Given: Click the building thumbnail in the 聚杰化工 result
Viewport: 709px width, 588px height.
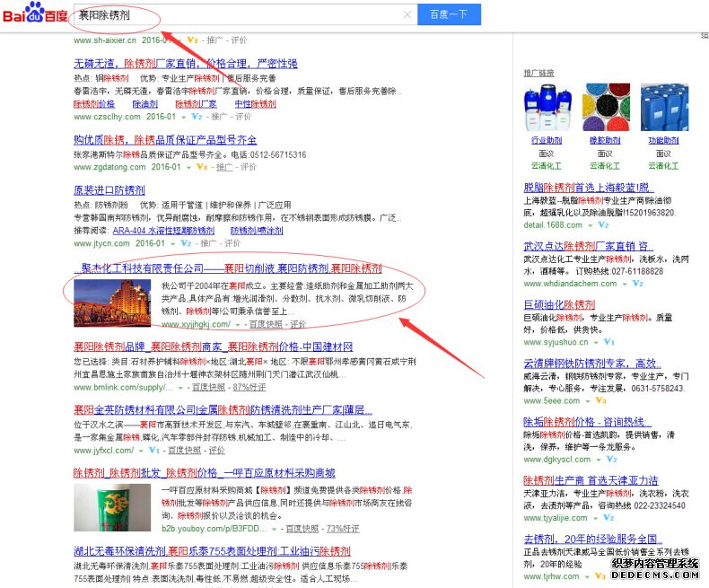Looking at the screenshot, I should coord(112,303).
